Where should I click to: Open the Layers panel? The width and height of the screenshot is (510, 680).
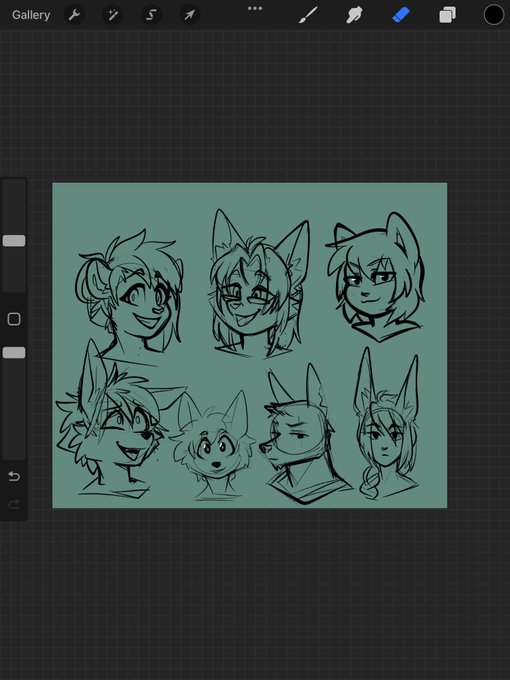(448, 16)
